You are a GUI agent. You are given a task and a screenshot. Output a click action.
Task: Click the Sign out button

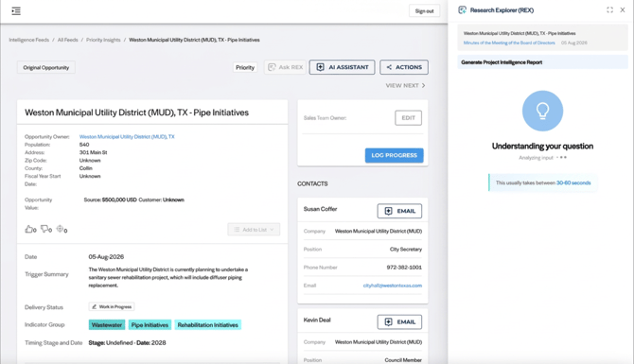[x=424, y=11]
